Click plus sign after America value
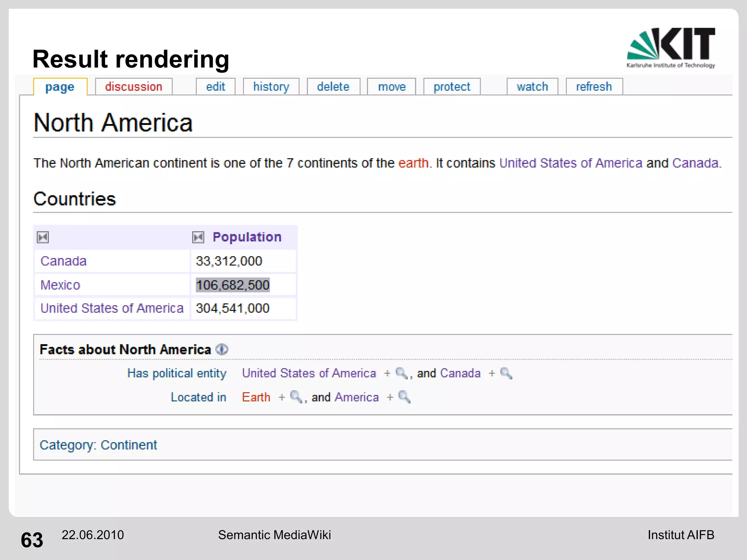This screenshot has width=747, height=560. tap(390, 397)
